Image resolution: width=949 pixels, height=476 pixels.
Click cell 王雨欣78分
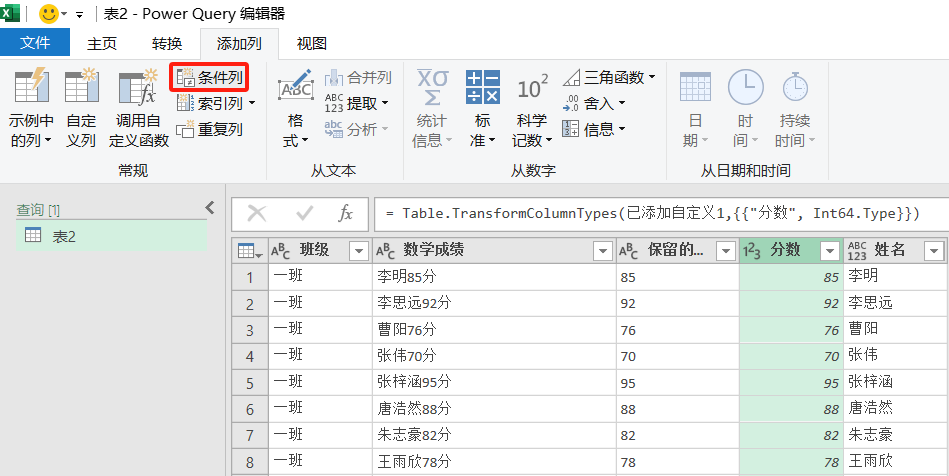click(494, 463)
